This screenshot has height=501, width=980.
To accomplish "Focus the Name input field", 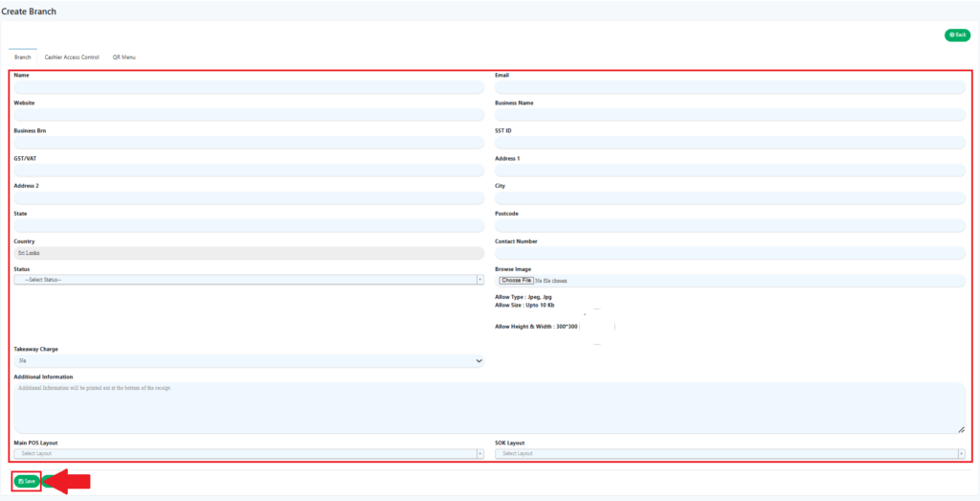I will [249, 87].
